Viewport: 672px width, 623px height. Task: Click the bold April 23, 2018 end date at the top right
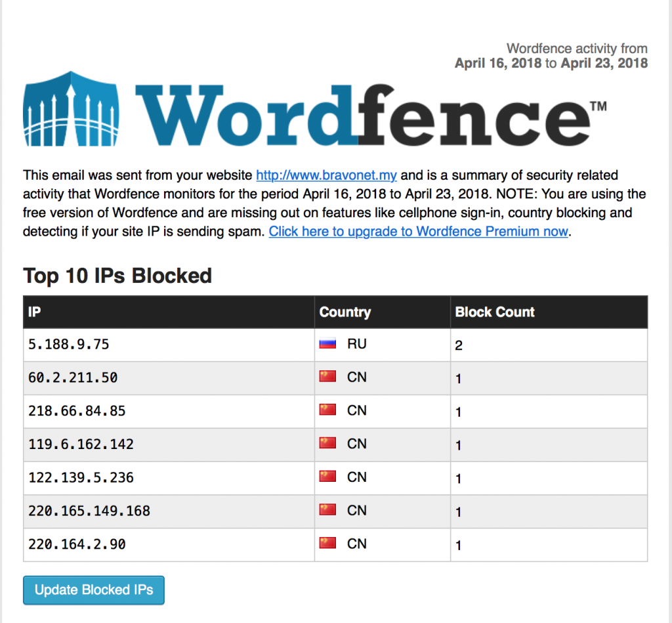[x=604, y=64]
